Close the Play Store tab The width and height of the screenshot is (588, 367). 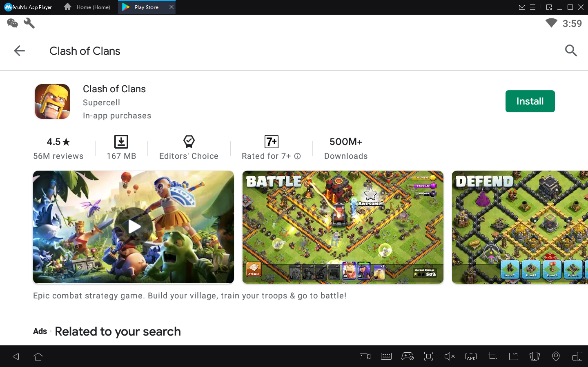(171, 7)
